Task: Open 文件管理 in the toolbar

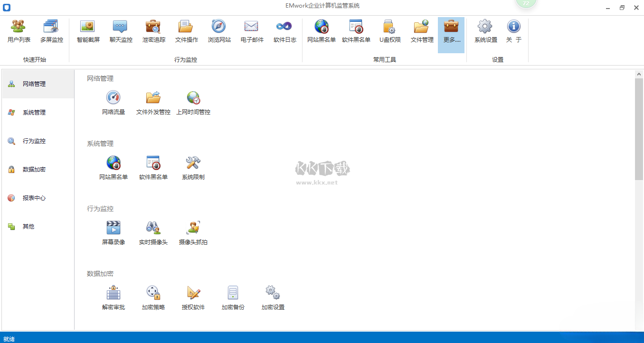Action: click(422, 32)
